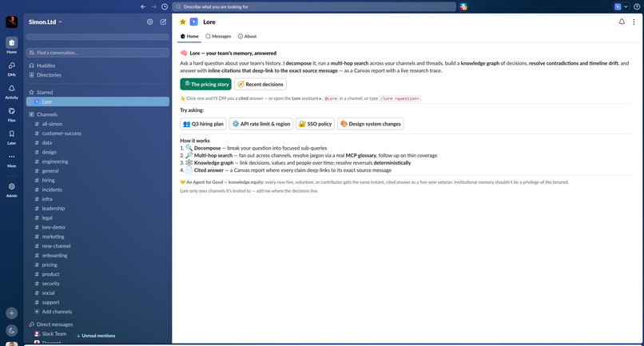The width and height of the screenshot is (644, 346).
Task: Open the incidents channel
Action: [97, 189]
